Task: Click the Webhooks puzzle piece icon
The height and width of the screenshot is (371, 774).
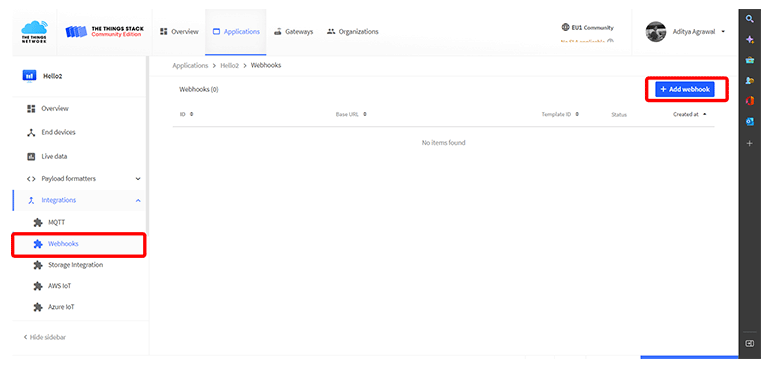Action: pyautogui.click(x=38, y=244)
